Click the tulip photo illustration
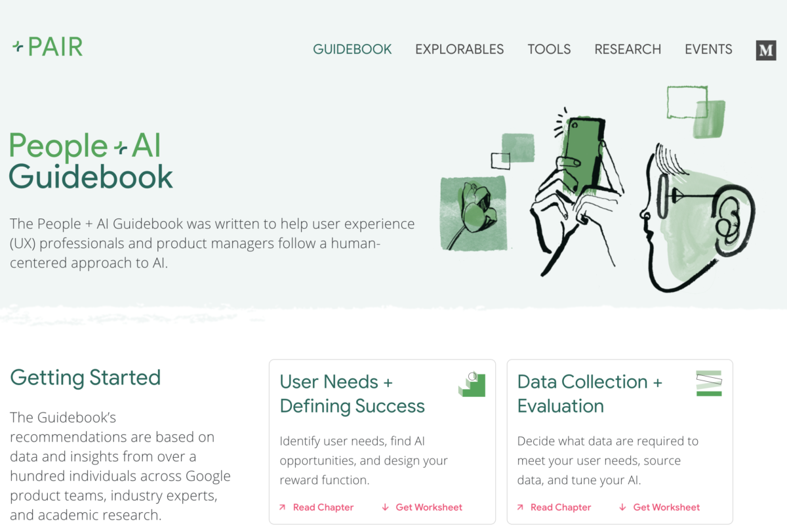This screenshot has height=532, width=787. pos(473,214)
